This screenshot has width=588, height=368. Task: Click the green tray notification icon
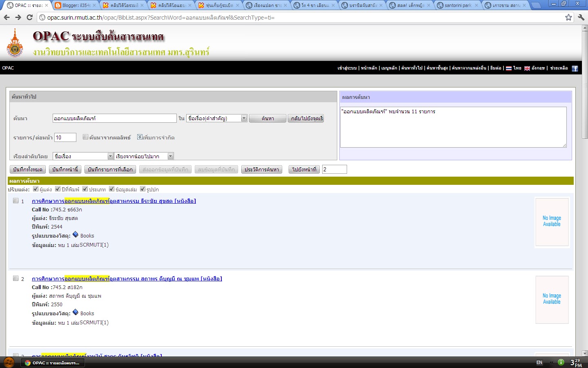click(x=561, y=362)
